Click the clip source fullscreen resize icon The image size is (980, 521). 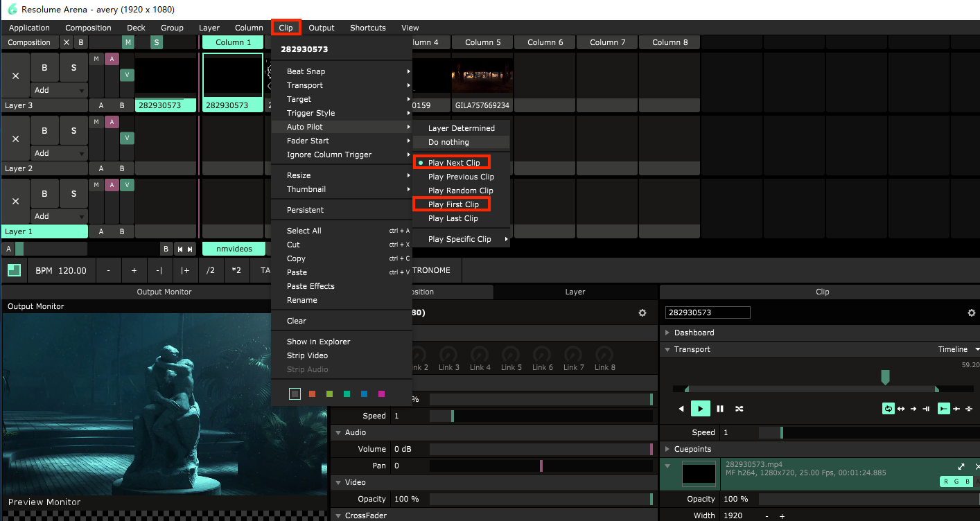click(x=961, y=467)
